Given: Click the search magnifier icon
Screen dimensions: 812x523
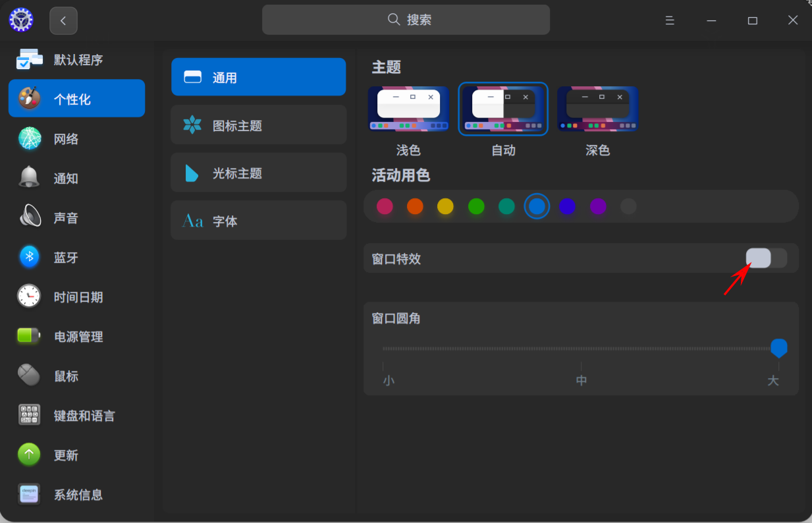Looking at the screenshot, I should 394,19.
